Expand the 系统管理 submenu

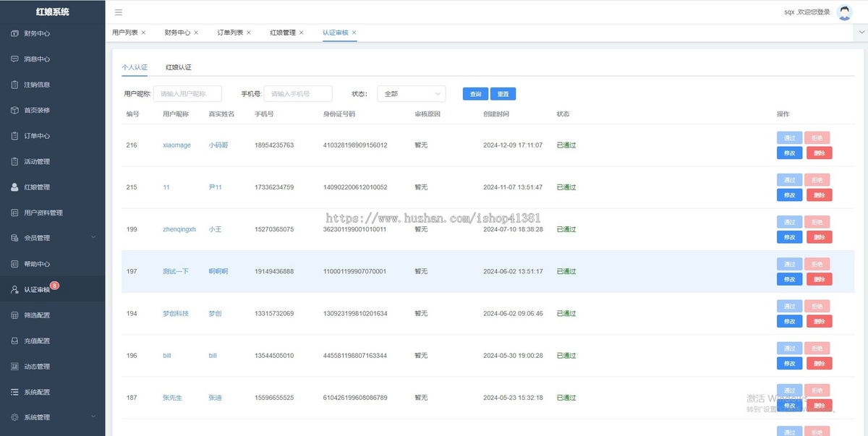click(x=93, y=417)
